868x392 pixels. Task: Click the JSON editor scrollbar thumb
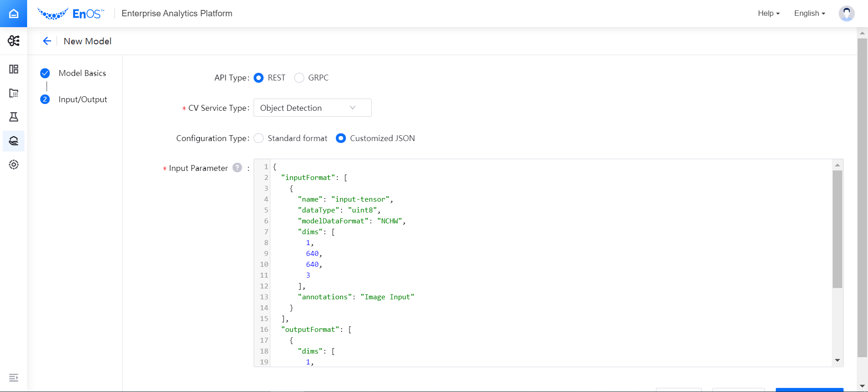coord(837,229)
